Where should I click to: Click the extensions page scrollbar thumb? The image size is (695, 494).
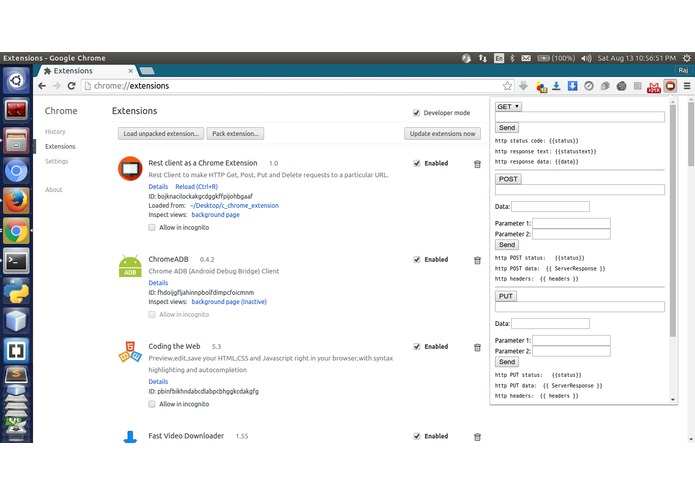pos(691,135)
